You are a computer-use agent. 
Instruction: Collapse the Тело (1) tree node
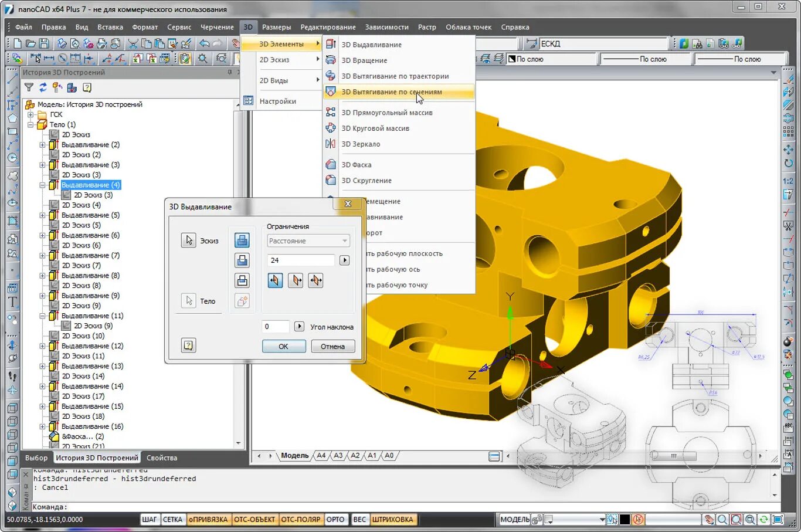[30, 124]
